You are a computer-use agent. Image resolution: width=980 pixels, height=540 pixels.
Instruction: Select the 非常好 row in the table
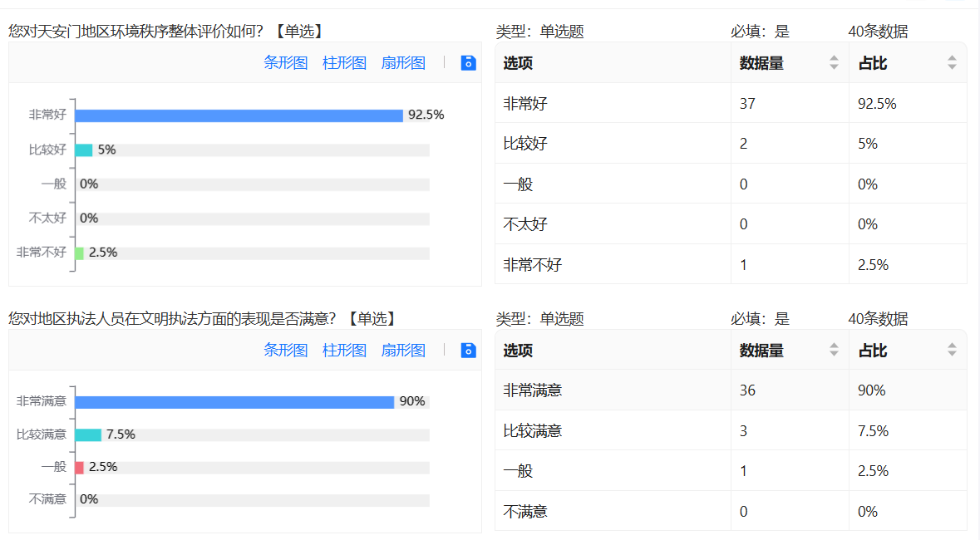click(x=731, y=104)
